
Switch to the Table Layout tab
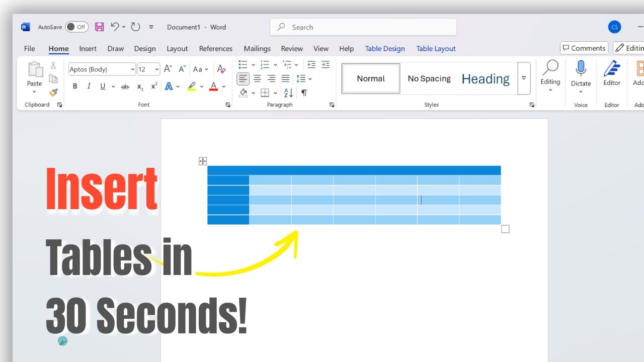(x=436, y=49)
